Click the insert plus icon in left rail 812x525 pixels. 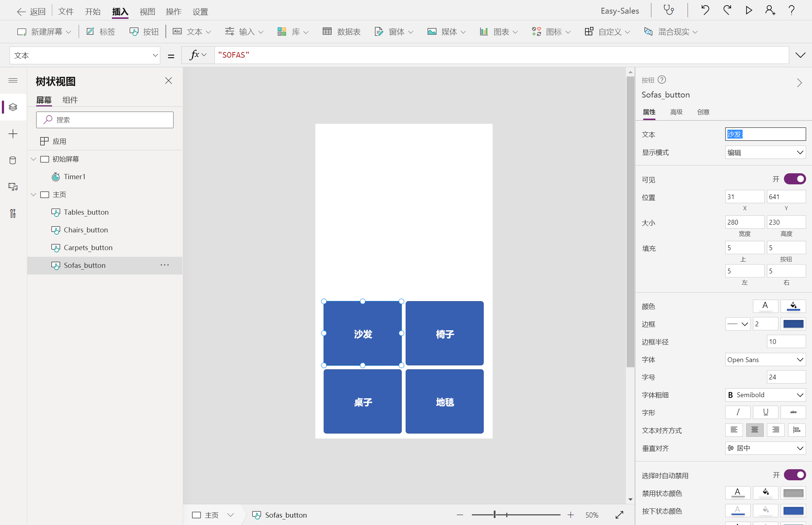click(x=13, y=134)
